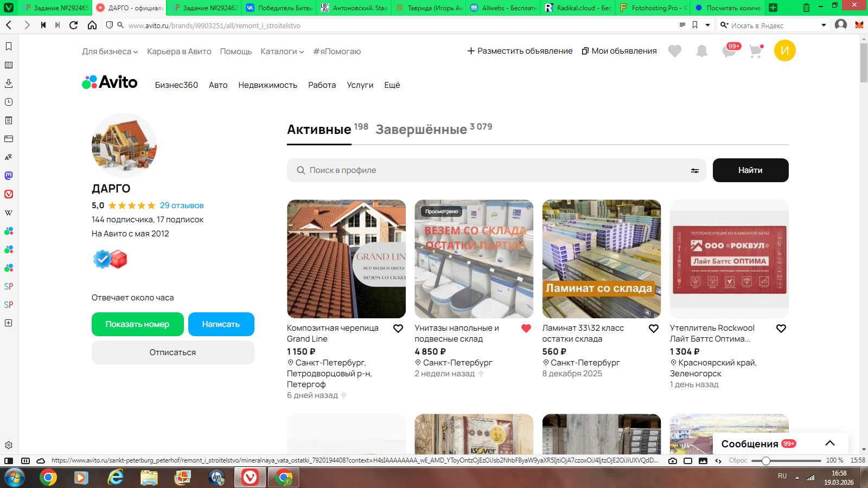Click the Windows Start button
Viewport: 868px width, 488px height.
point(14,478)
